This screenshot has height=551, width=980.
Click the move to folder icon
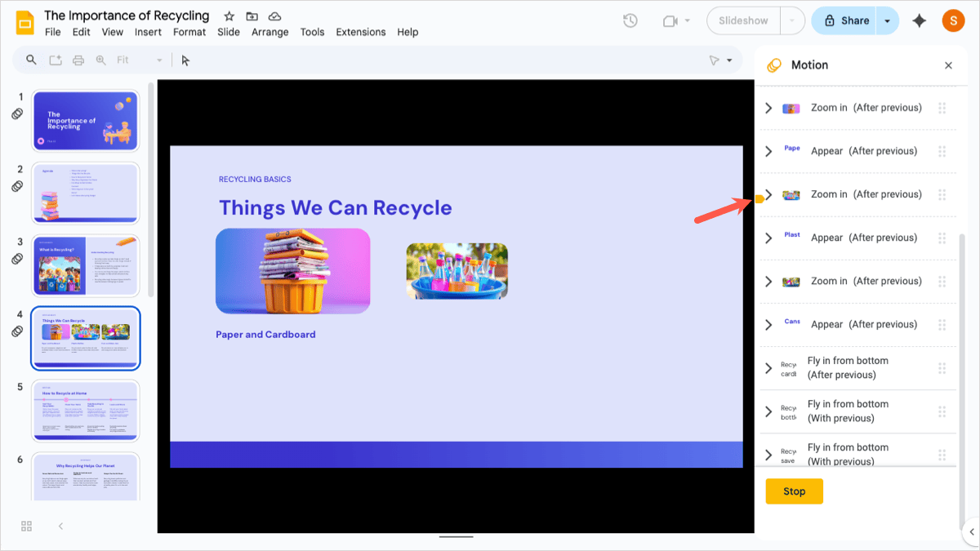tap(252, 16)
